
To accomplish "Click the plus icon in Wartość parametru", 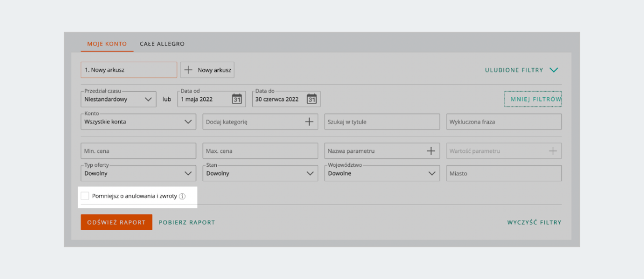I will (x=553, y=151).
